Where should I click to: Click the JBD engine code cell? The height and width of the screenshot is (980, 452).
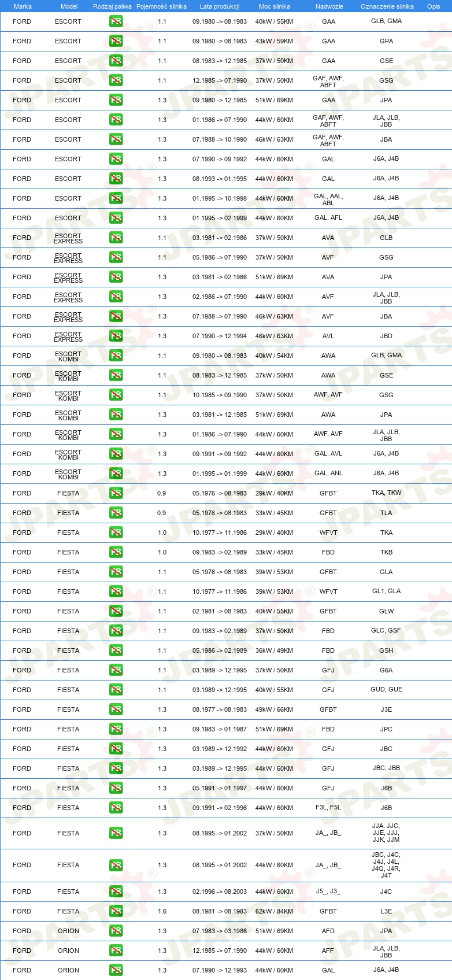click(x=386, y=336)
